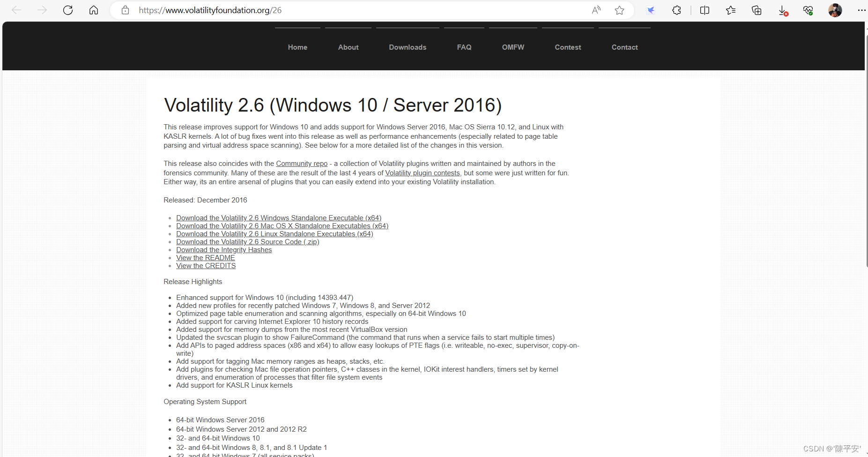Switch to the Downloads navigation item

point(407,47)
